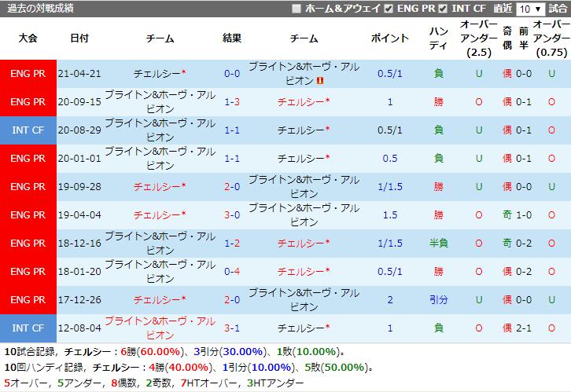Click the 7HTオーバー summary text
This screenshot has width=571, height=392.
211,383
